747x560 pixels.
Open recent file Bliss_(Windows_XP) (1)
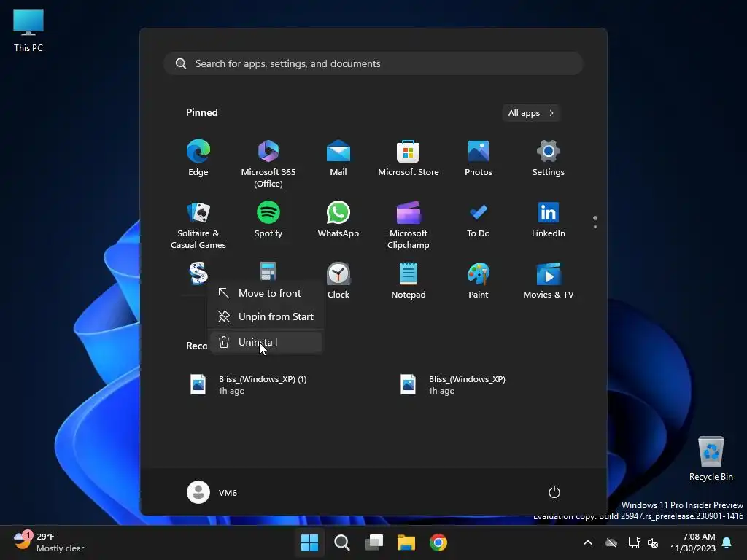point(249,385)
